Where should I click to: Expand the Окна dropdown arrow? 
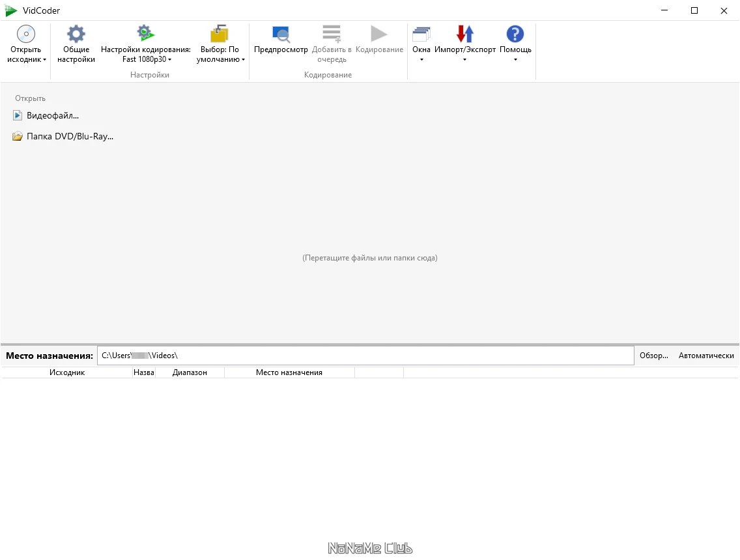421,60
